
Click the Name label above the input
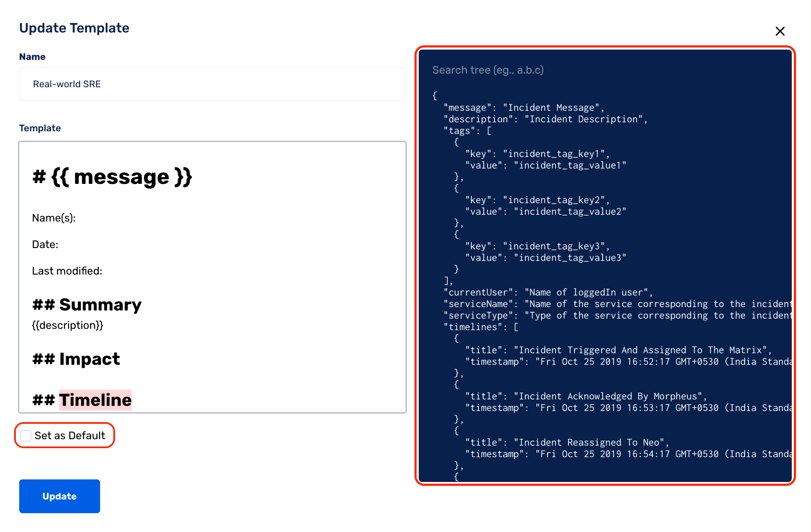click(x=33, y=57)
